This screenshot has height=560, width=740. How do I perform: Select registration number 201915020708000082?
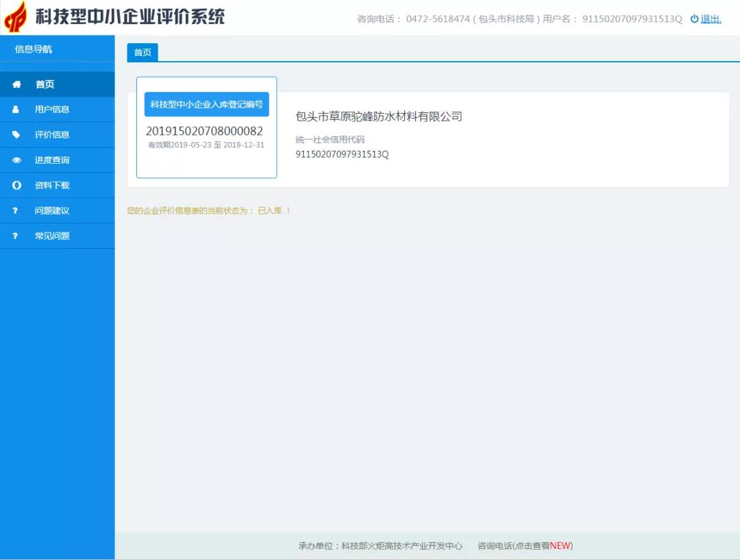pos(204,132)
